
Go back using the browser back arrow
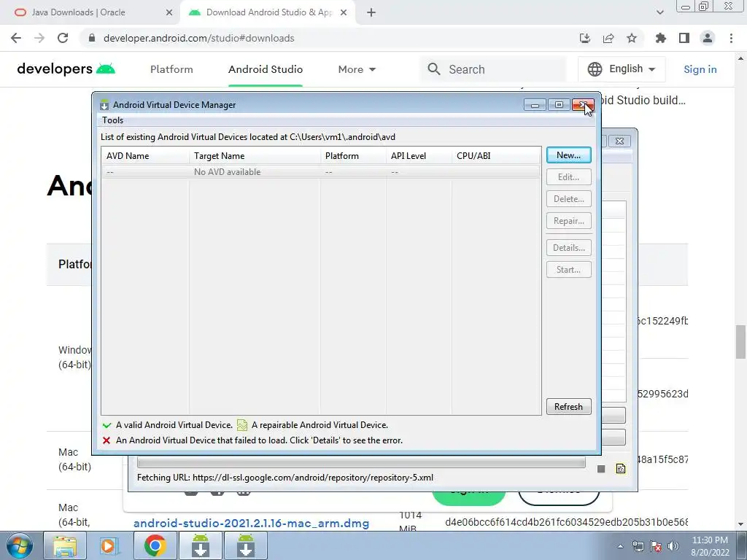pyautogui.click(x=16, y=38)
